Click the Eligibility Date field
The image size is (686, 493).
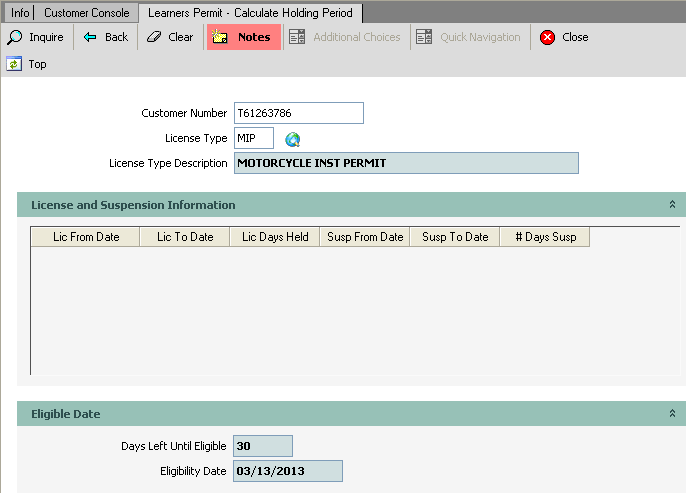[x=288, y=471]
